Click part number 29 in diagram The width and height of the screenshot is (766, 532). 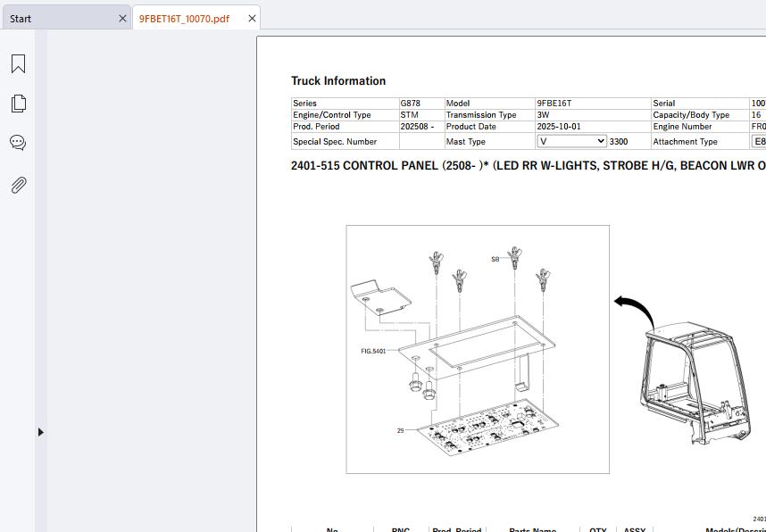coord(401,430)
